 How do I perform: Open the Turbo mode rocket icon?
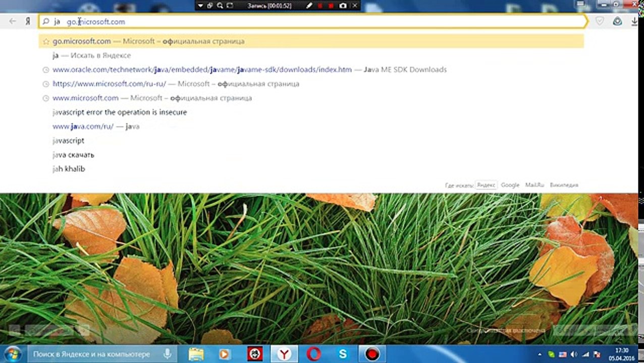click(x=617, y=21)
